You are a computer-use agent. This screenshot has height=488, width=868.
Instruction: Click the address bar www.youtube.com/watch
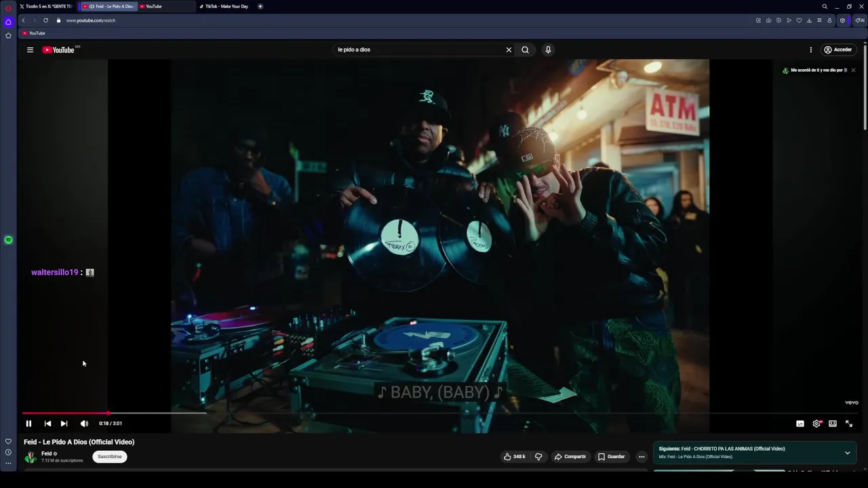[91, 20]
